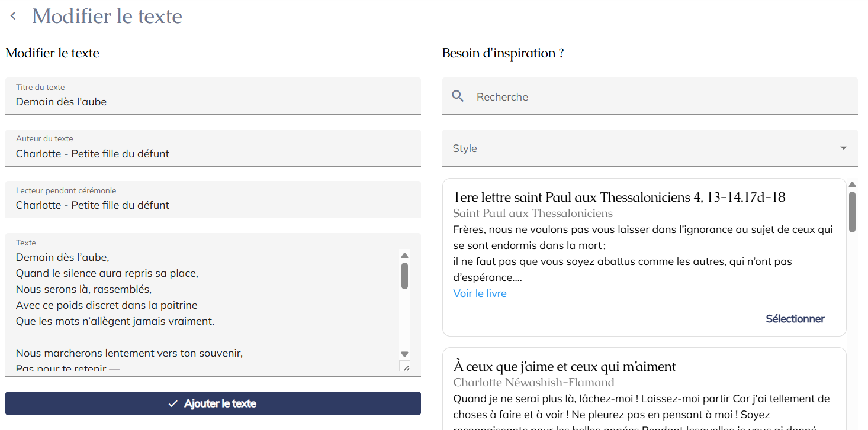Screen dimensions: 868x430
Task: Click the textarea resize handle icon
Action: (x=406, y=367)
